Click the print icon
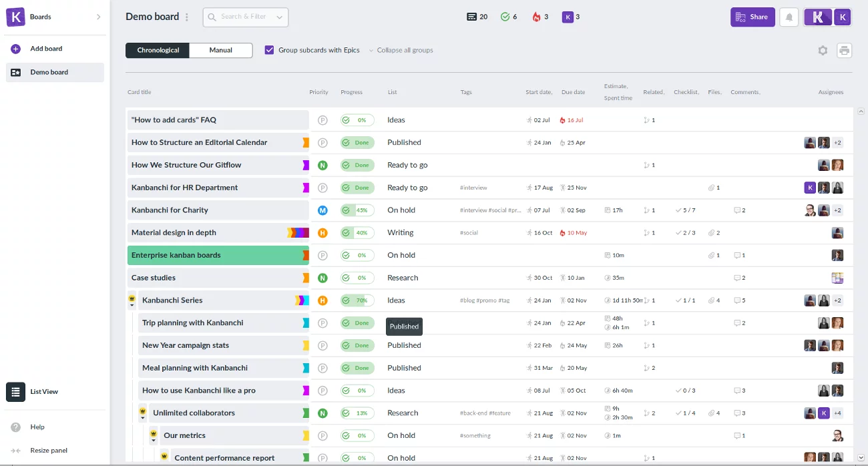 [845, 51]
